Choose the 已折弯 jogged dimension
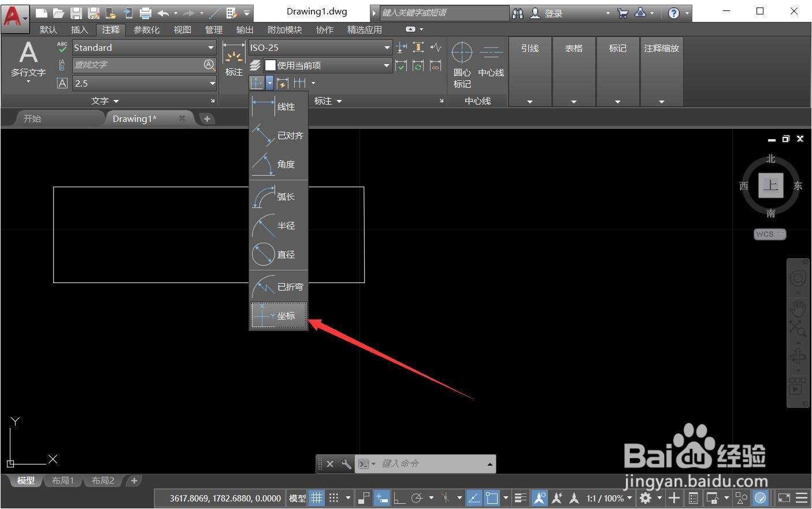The height and width of the screenshot is (509, 812). click(278, 287)
